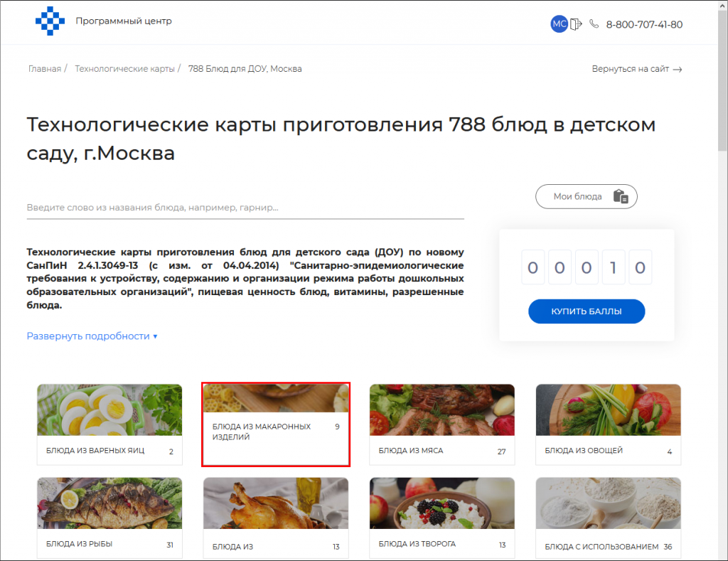
Task: Expand Развернуть подробности
Action: pos(92,336)
